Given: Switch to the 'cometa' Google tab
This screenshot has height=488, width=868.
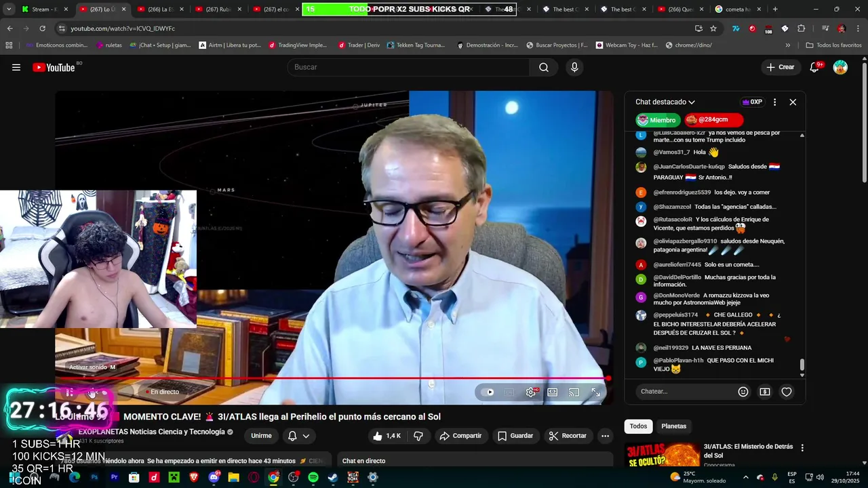Looking at the screenshot, I should pos(738,9).
